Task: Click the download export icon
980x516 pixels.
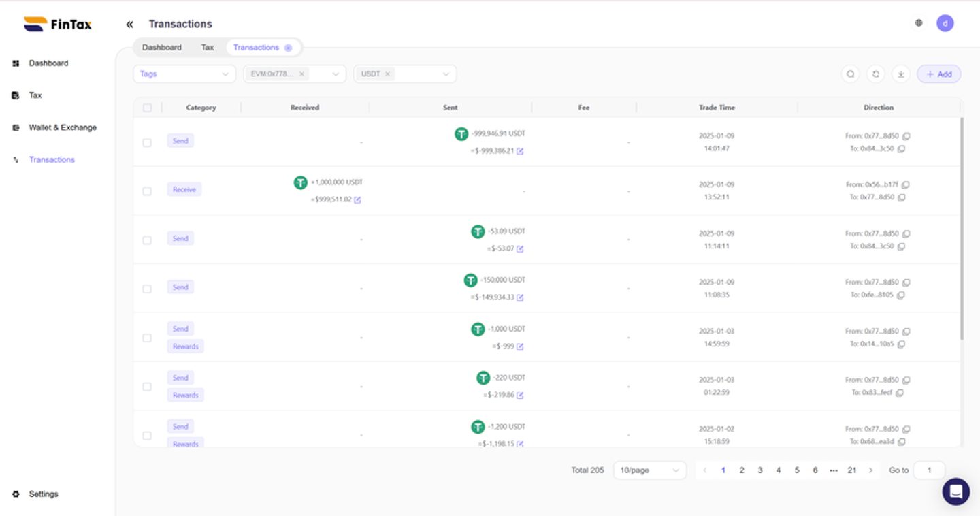Action: click(x=901, y=74)
